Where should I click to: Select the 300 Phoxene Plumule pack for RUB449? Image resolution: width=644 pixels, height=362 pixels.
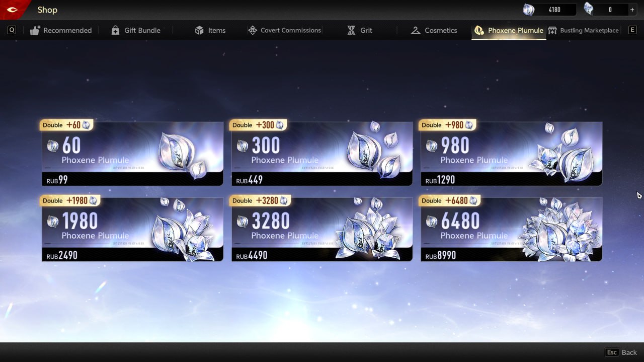[322, 154]
